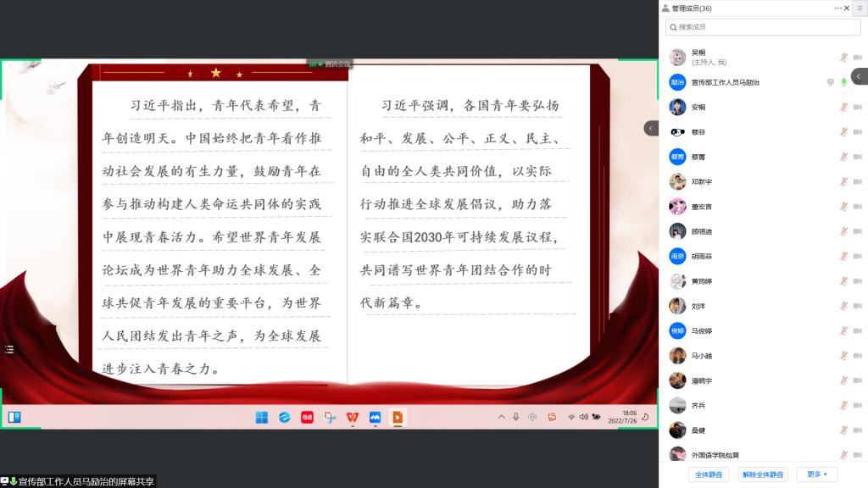Click the 搜索成员 member search field
The height and width of the screenshot is (488, 868).
(763, 26)
